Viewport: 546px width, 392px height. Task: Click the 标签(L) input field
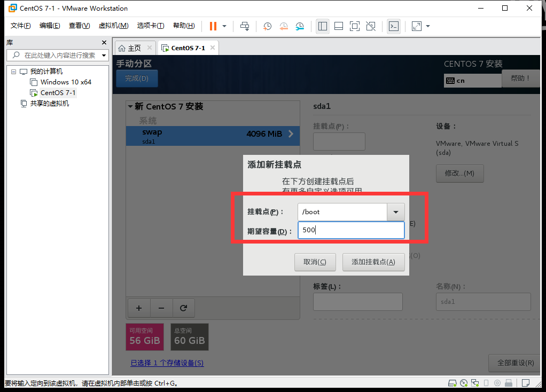pos(357,302)
